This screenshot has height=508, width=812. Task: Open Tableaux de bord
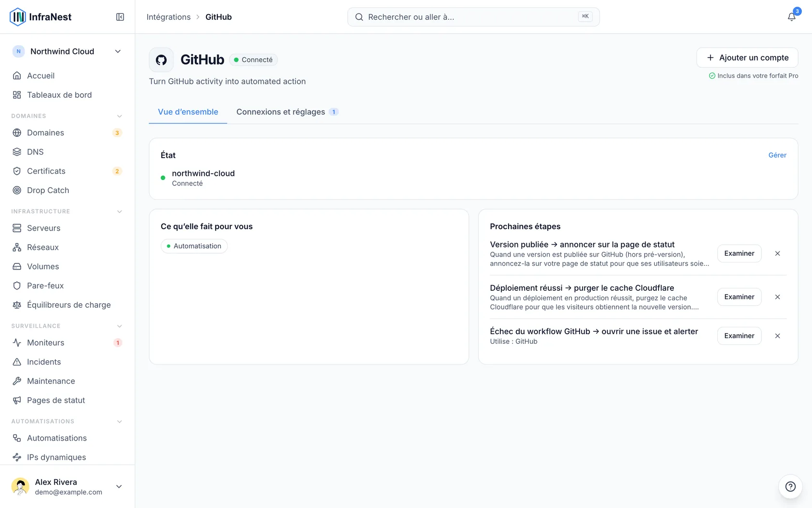click(67, 95)
